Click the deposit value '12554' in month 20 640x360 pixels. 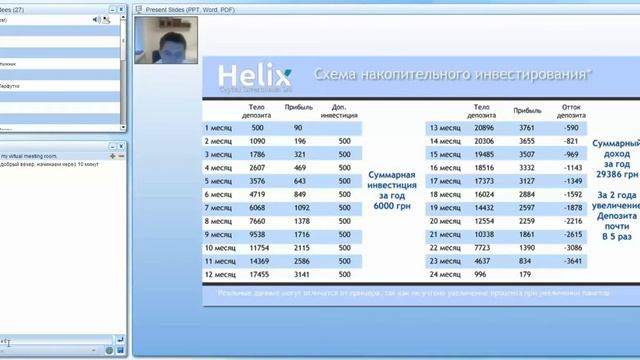point(484,221)
